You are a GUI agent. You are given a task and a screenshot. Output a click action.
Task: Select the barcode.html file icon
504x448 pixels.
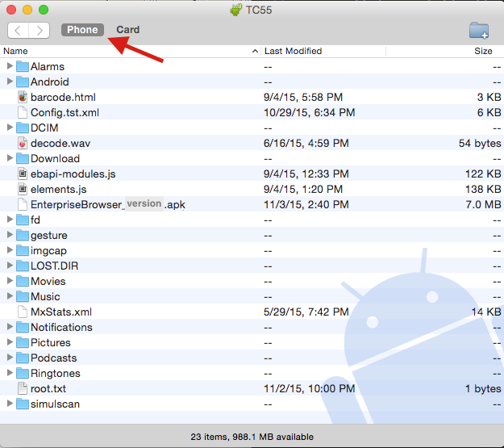pos(23,97)
